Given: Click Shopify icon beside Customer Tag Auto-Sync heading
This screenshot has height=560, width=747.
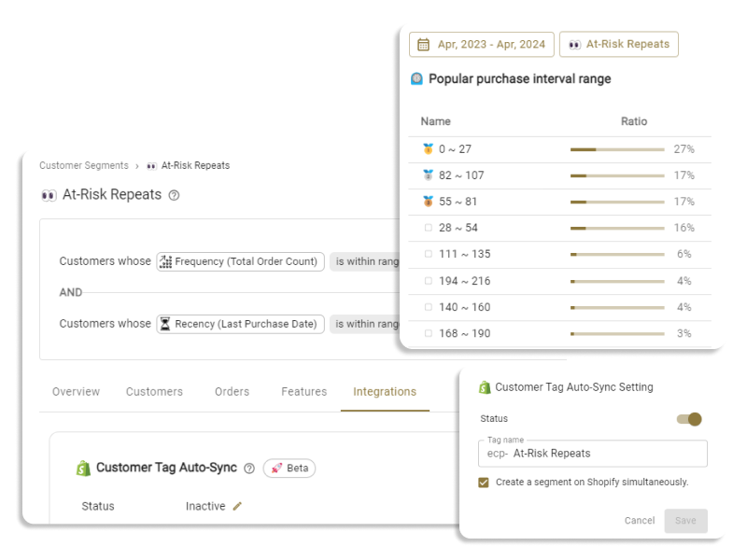Looking at the screenshot, I should (x=83, y=469).
